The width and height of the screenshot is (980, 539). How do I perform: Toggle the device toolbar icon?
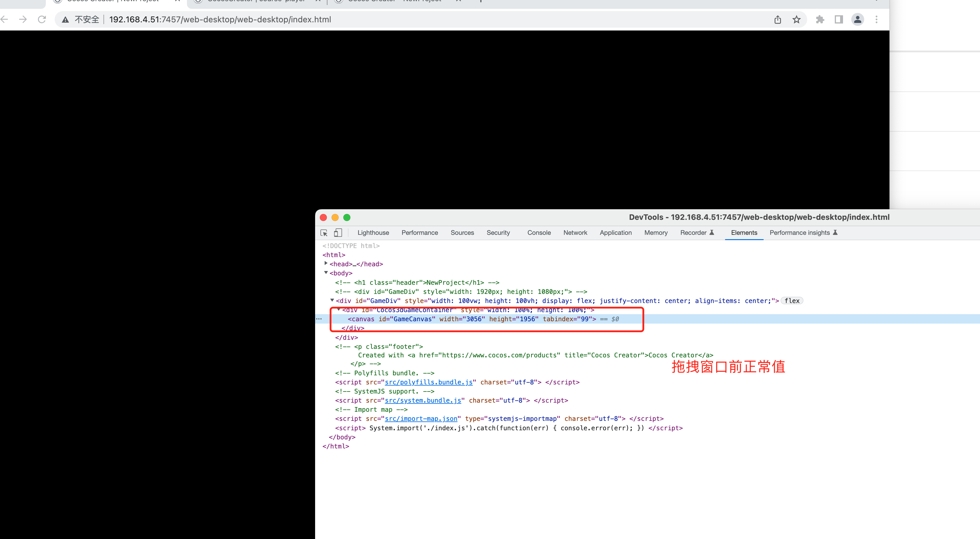tap(338, 233)
